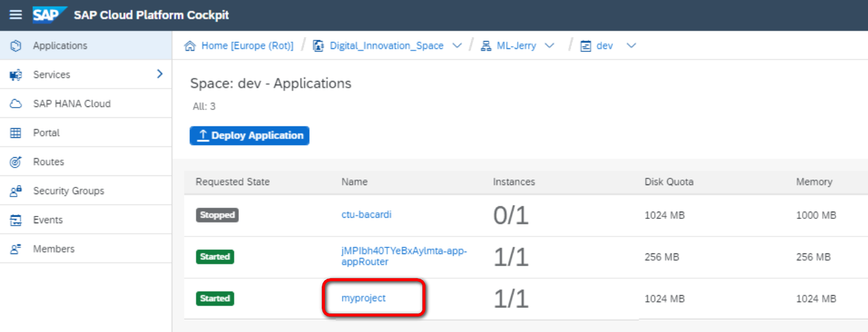Click the Routes target icon
The image size is (868, 332).
click(16, 162)
